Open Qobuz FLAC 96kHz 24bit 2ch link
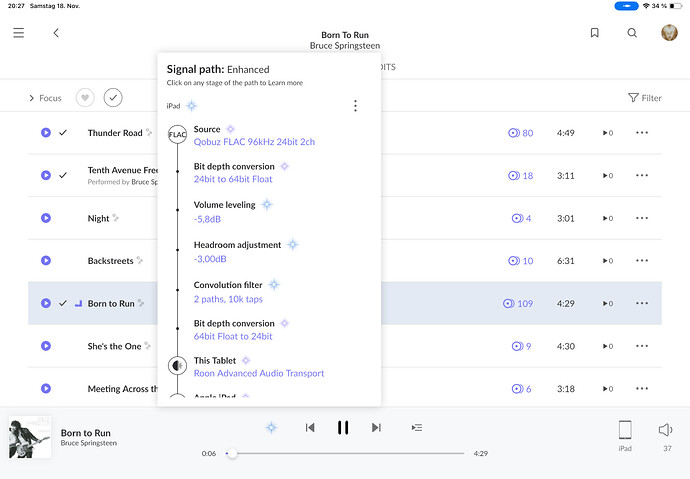690x479 pixels. 254,142
